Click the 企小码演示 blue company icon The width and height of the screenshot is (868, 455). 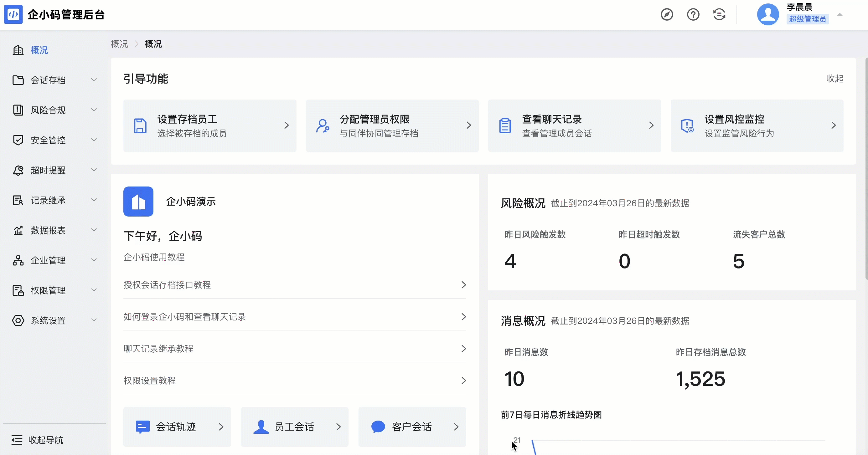(x=138, y=202)
